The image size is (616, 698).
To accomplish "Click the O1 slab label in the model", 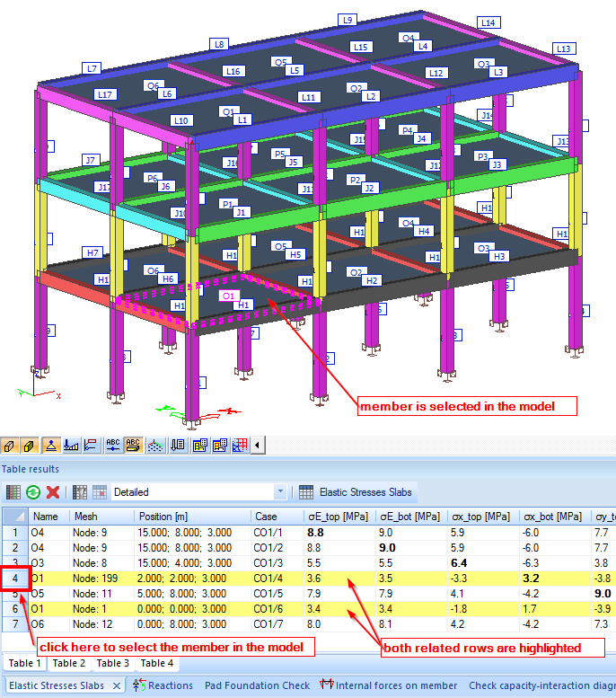I will 228,296.
